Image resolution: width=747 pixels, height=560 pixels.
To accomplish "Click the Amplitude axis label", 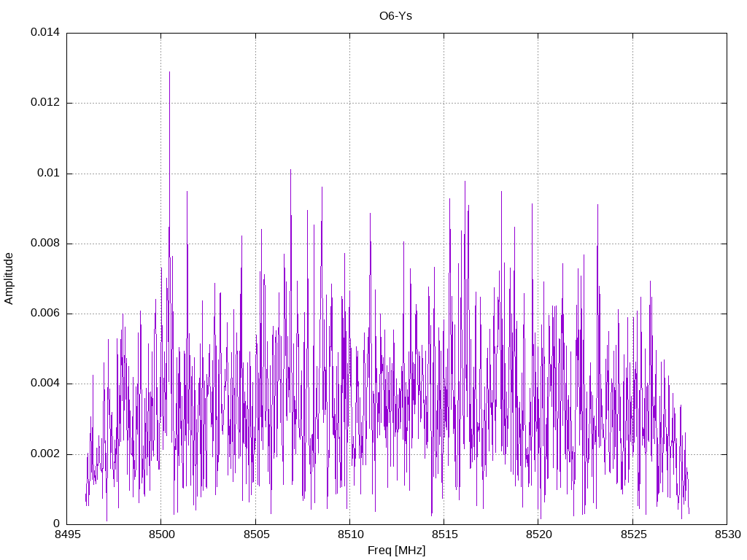I will [x=9, y=279].
